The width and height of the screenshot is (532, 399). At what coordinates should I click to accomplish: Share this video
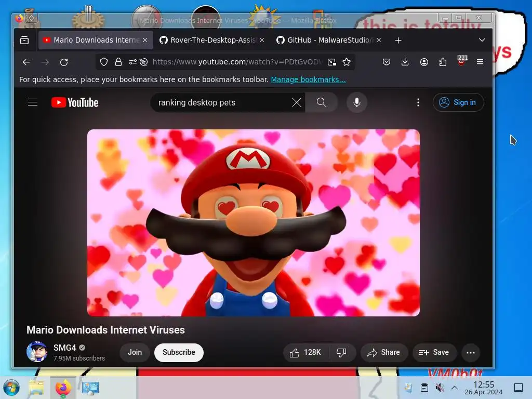383,353
